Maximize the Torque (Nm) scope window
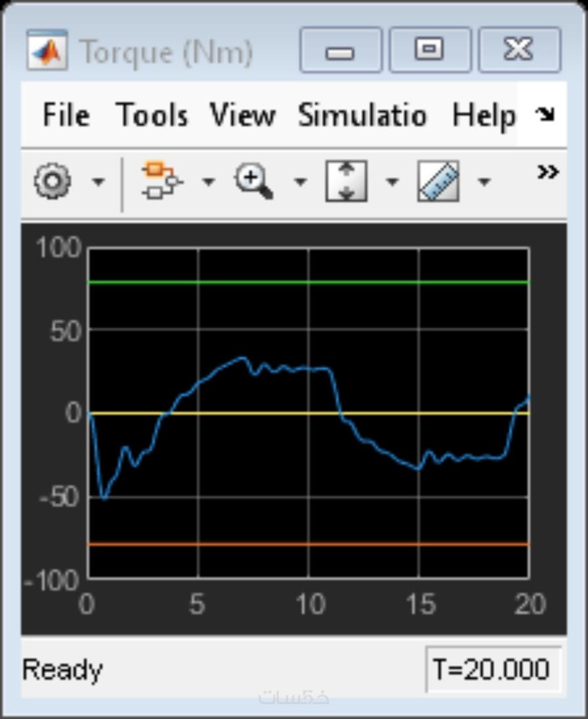 tap(430, 49)
